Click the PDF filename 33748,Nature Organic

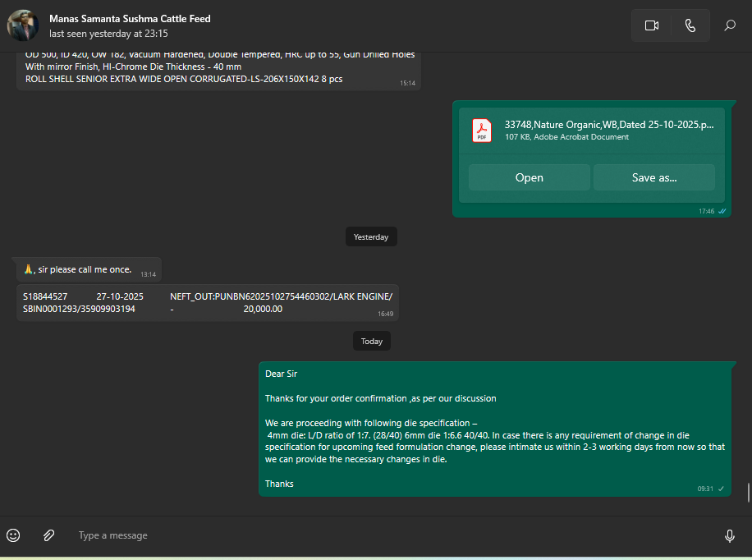click(x=608, y=125)
